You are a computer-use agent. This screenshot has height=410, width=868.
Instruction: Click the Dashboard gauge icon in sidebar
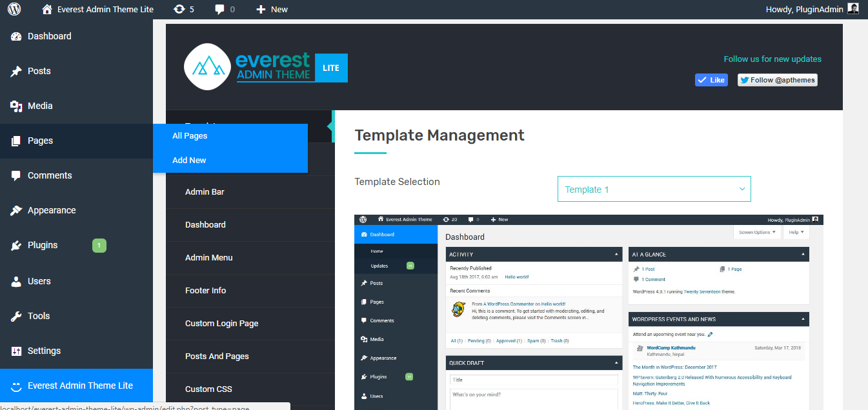pos(16,36)
